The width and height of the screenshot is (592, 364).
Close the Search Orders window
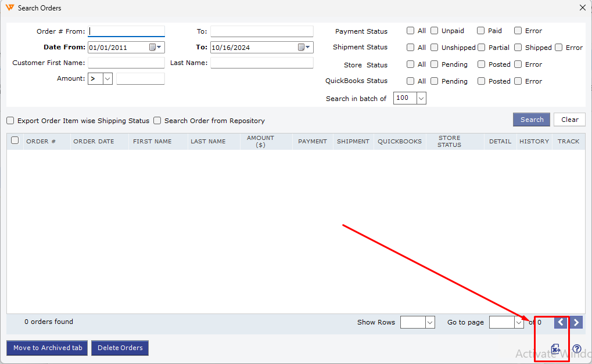[583, 8]
